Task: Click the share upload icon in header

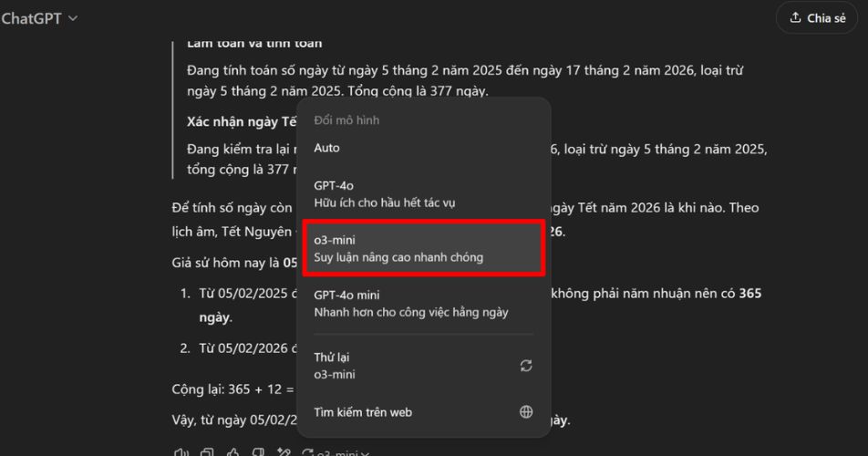Action: click(x=795, y=17)
